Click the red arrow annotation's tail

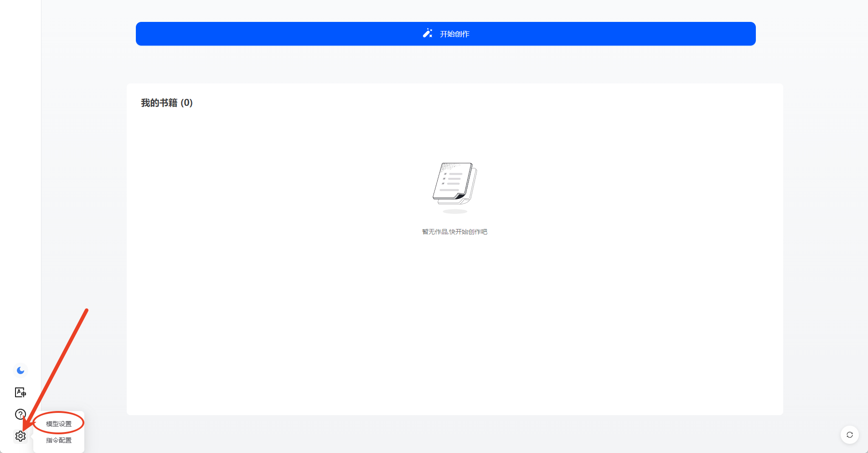coord(86,311)
